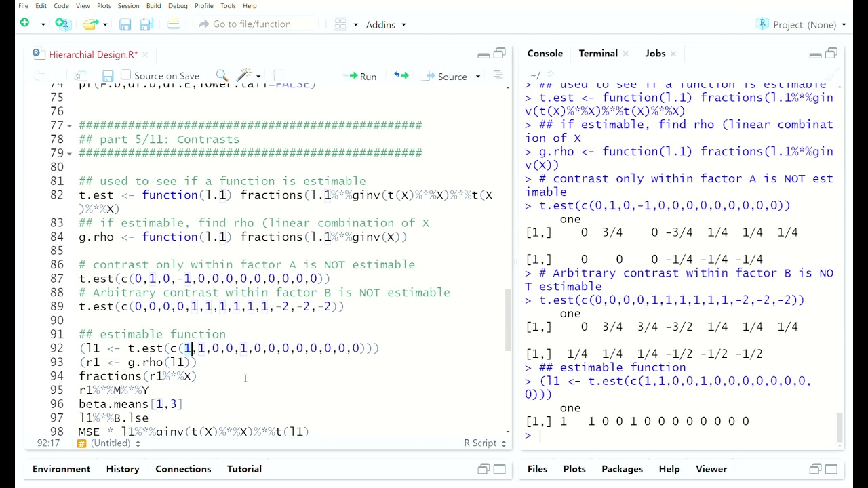
Task: Save current document from main toolbar
Action: point(125,24)
